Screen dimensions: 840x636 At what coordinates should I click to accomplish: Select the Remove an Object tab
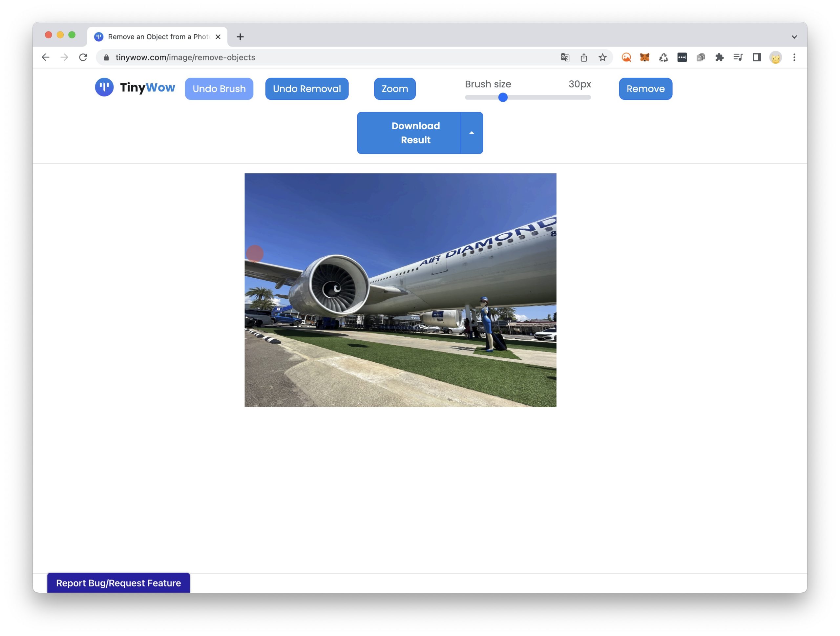click(157, 37)
